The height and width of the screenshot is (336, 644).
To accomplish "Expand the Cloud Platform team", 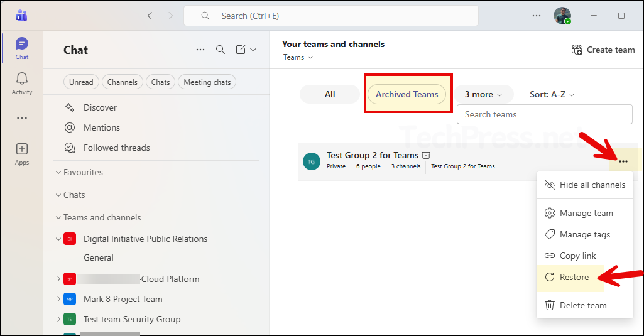I will (x=58, y=279).
